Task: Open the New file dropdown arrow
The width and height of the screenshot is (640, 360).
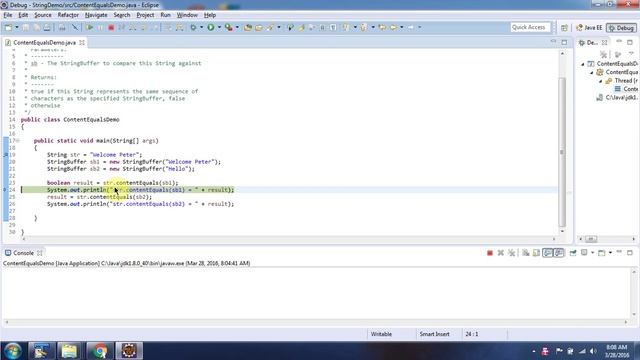Action: [17, 27]
